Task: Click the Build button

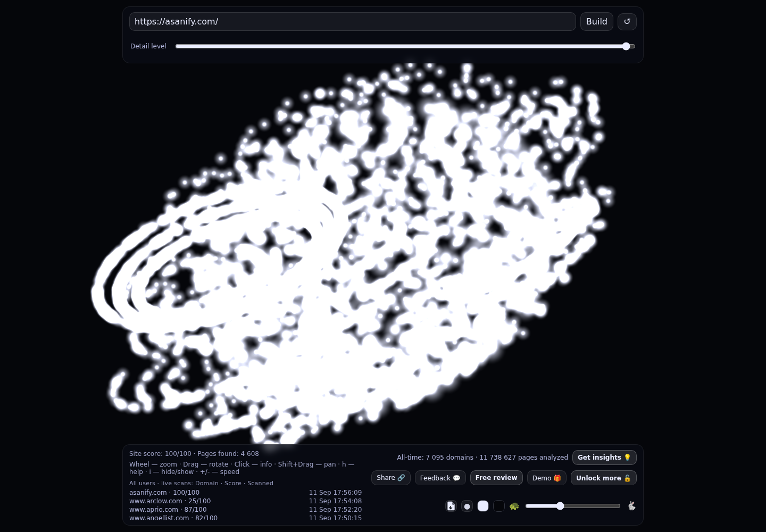Action: [x=597, y=21]
